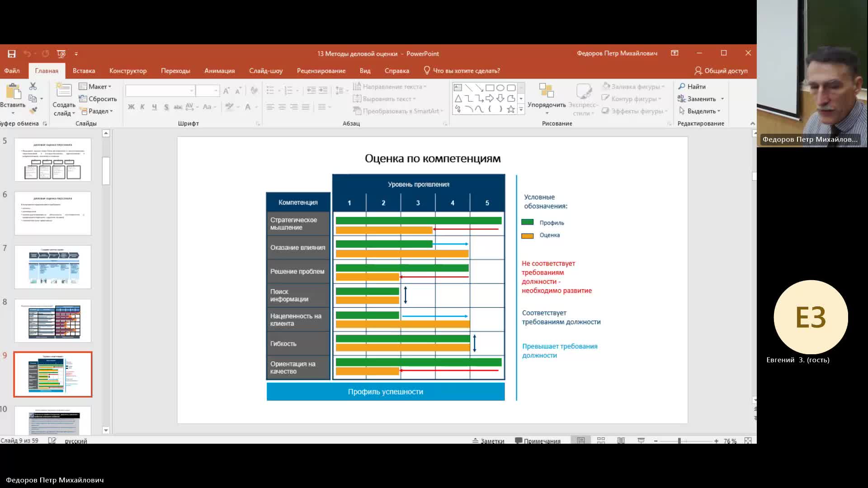Open the Макет layout dropdown

(95, 87)
